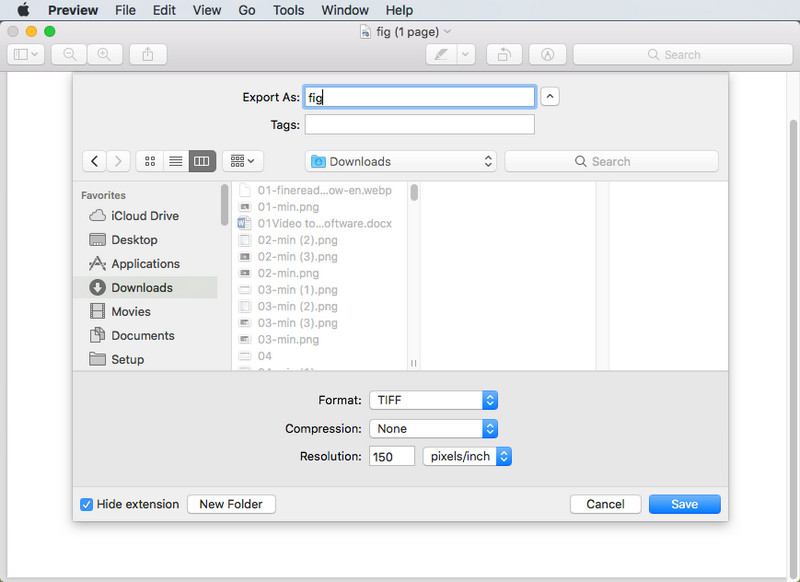800x582 pixels.
Task: Click the New Folder button
Action: click(x=231, y=504)
